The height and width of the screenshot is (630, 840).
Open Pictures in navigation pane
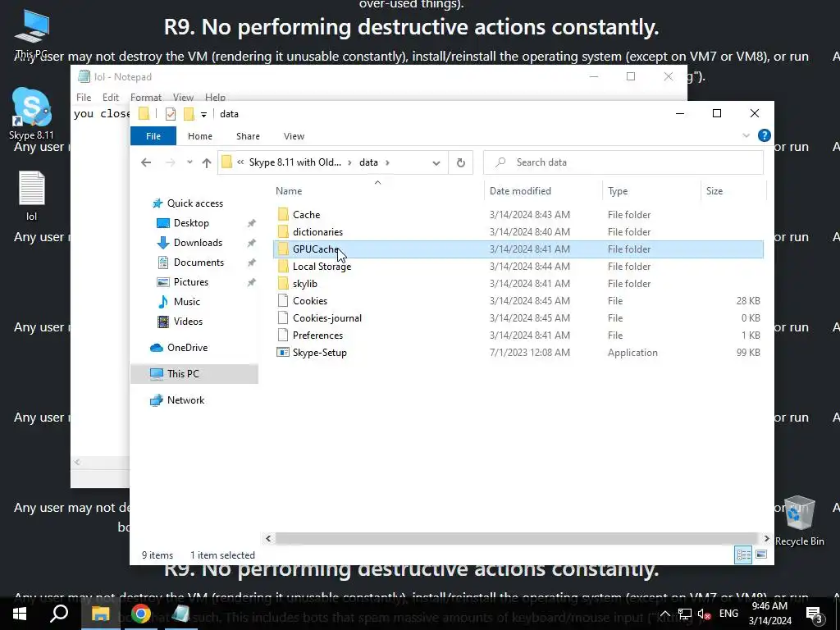[190, 282]
